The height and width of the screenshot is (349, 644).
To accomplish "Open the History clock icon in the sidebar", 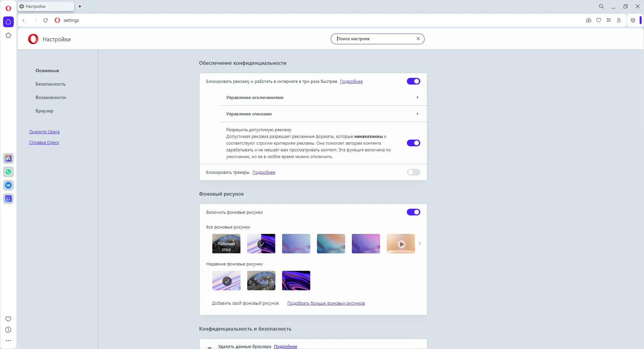I will pyautogui.click(x=8, y=330).
